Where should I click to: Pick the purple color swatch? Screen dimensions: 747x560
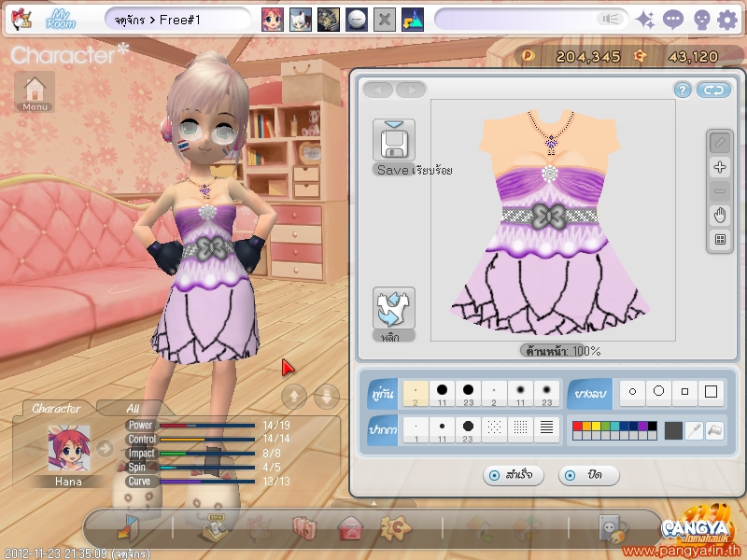pos(642,427)
